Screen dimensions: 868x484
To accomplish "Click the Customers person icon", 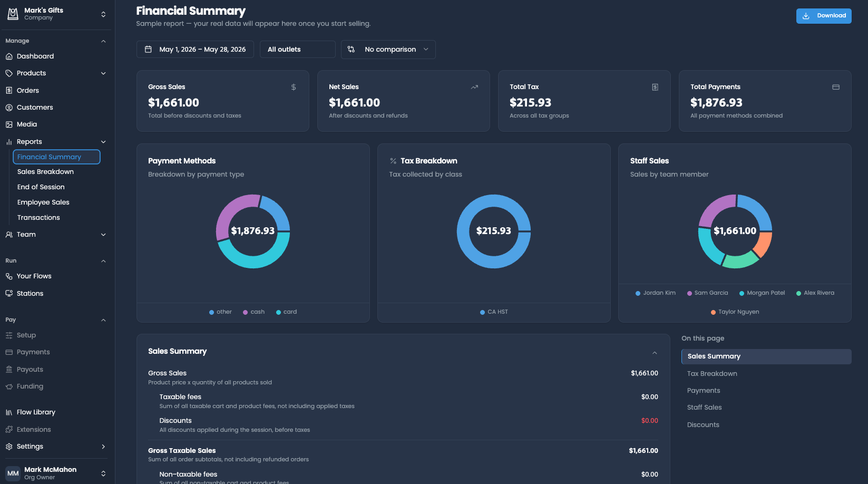I will 9,108.
